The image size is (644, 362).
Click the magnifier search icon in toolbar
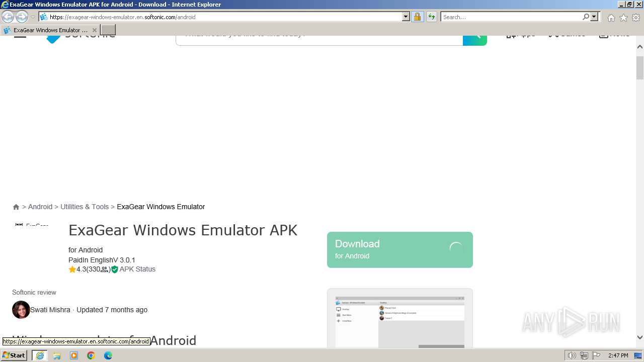(586, 17)
